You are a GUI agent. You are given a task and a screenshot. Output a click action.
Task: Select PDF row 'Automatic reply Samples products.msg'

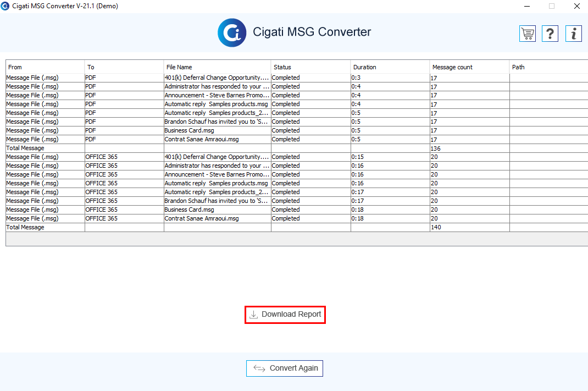point(217,104)
